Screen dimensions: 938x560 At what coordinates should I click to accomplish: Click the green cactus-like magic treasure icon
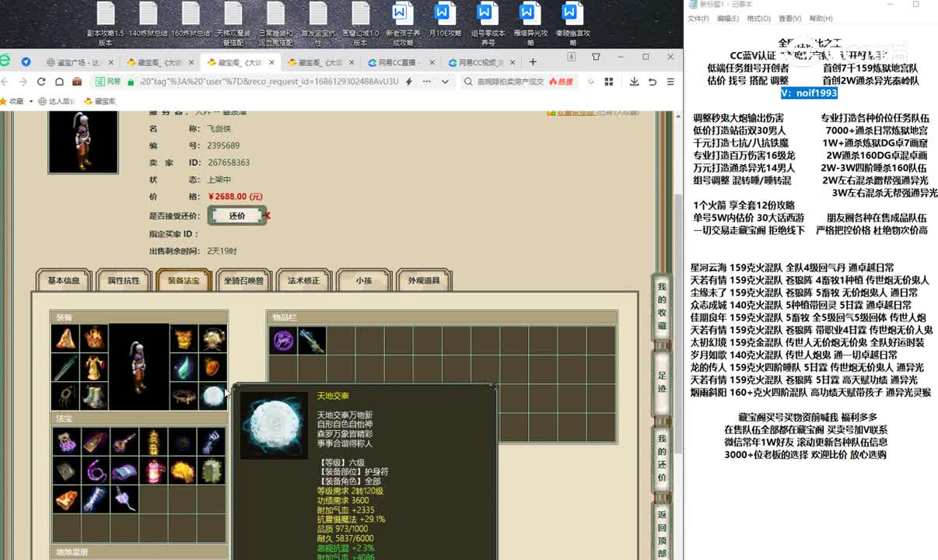pos(212,471)
